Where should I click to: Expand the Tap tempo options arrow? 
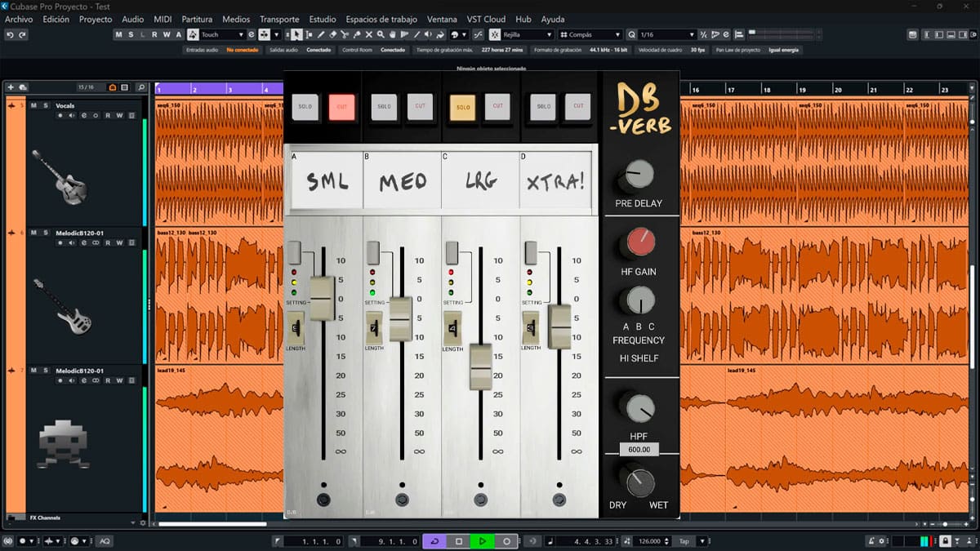(x=702, y=541)
